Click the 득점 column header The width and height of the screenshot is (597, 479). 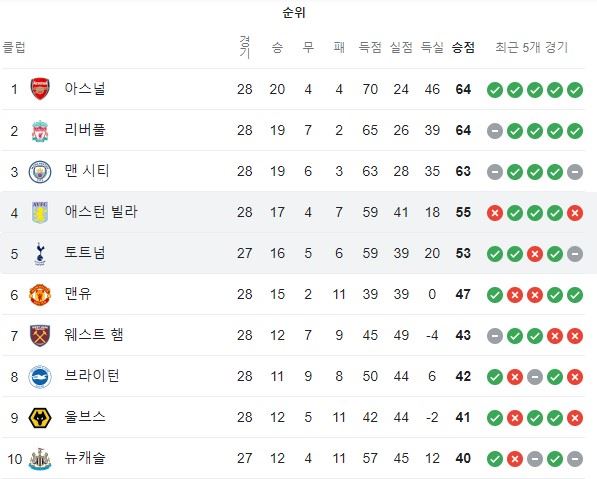pos(370,47)
